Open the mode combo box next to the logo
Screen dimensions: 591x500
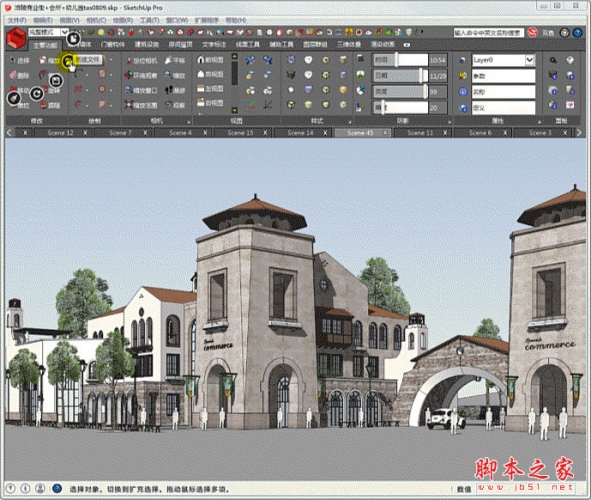[49, 32]
